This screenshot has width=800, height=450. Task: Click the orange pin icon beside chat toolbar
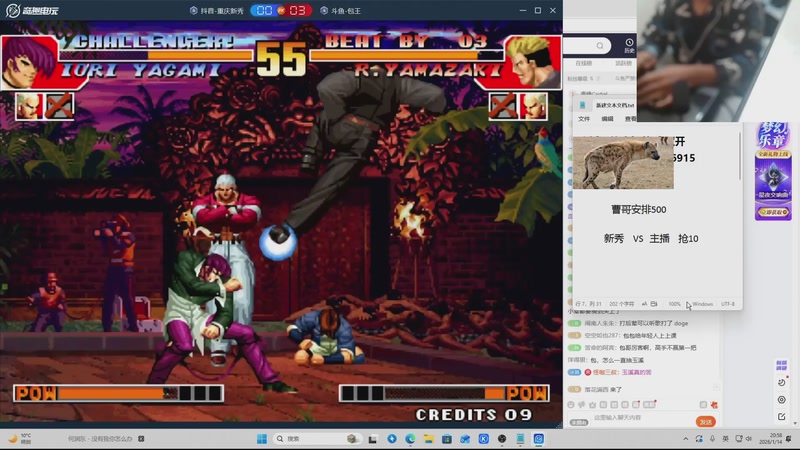coord(714,405)
